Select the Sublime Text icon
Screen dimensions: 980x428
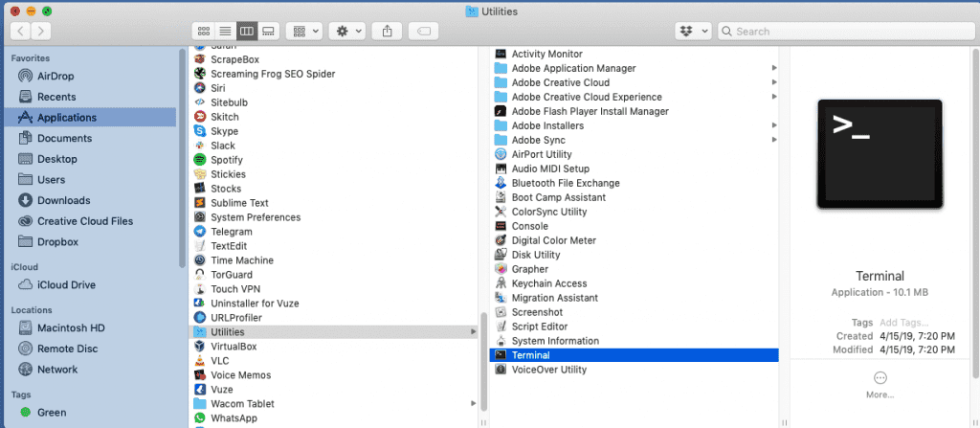click(x=200, y=203)
